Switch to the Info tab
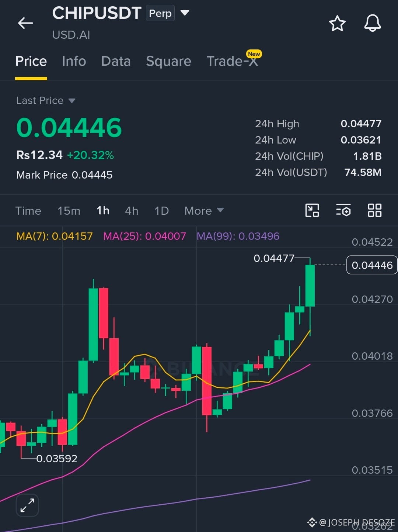Image resolution: width=398 pixels, height=532 pixels. (74, 61)
